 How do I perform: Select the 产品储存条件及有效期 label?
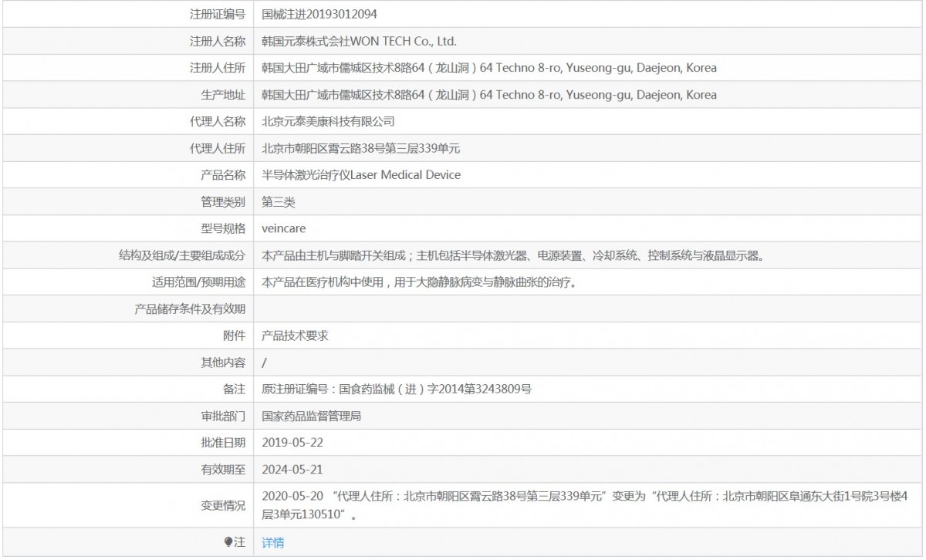point(190,309)
